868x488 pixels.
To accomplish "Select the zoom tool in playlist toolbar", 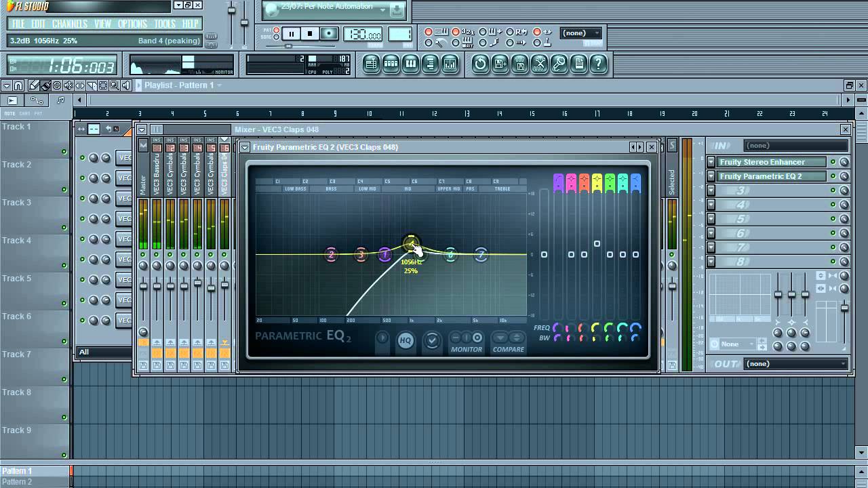I will (x=114, y=85).
